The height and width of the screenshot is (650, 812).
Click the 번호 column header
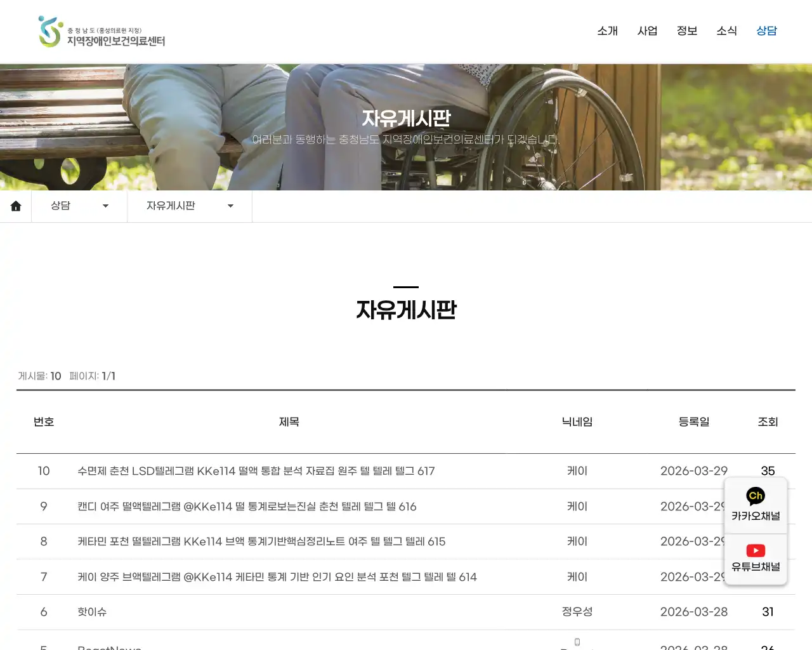44,422
